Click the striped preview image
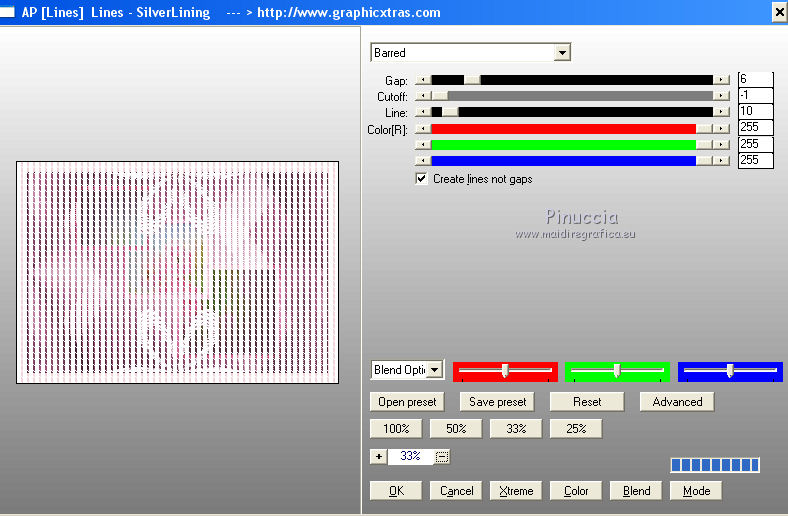 (x=177, y=272)
